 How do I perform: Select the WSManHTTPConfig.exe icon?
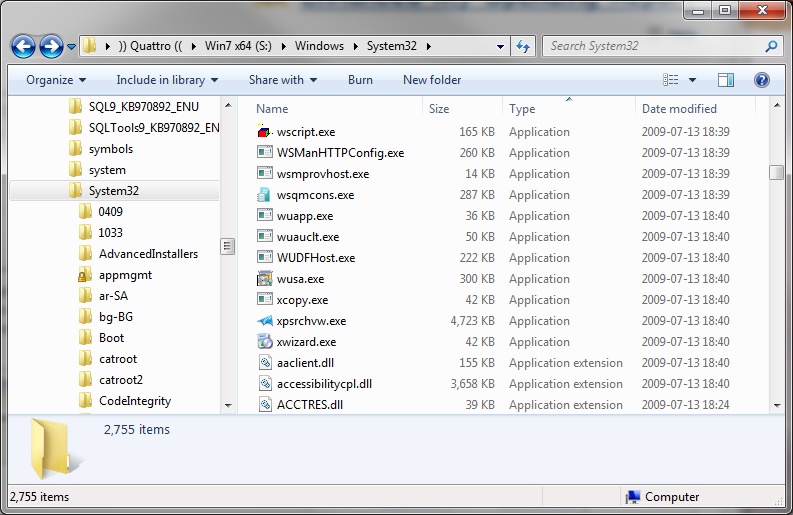[265, 152]
